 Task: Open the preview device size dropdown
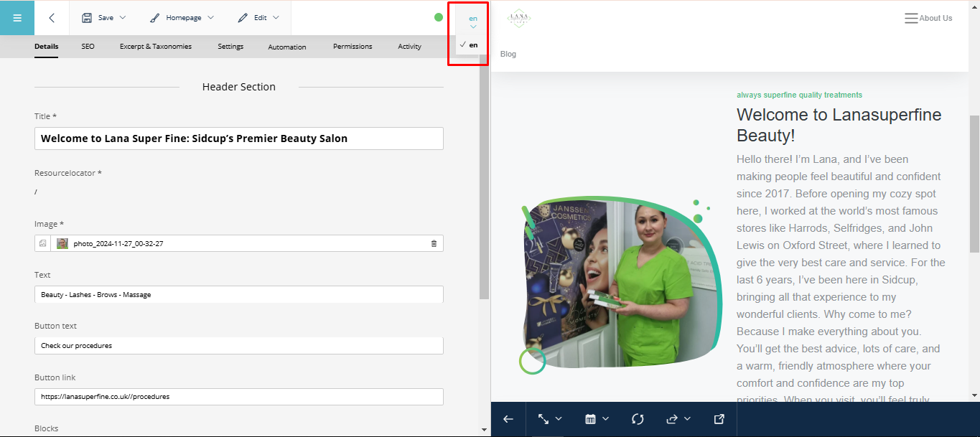coord(549,419)
